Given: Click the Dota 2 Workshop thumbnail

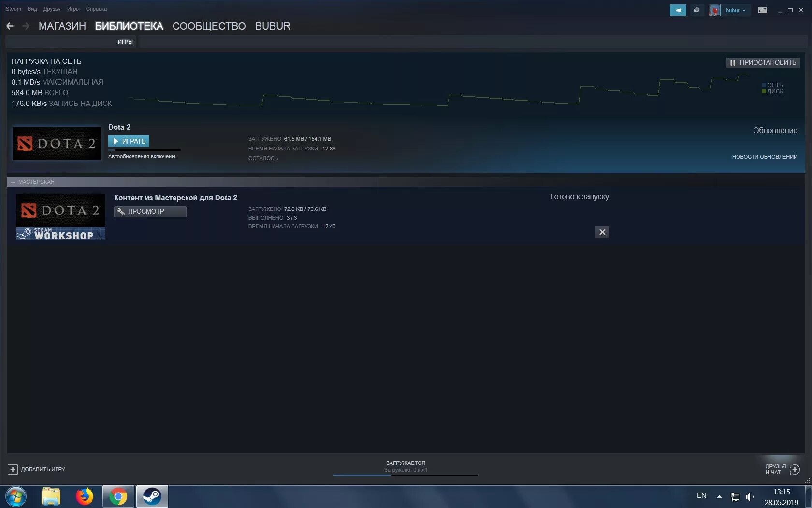Looking at the screenshot, I should pos(61,217).
